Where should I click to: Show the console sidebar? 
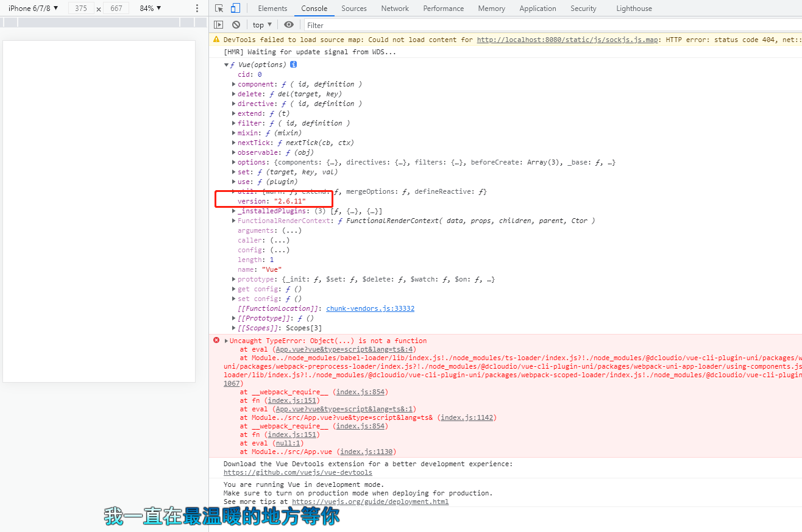point(219,25)
